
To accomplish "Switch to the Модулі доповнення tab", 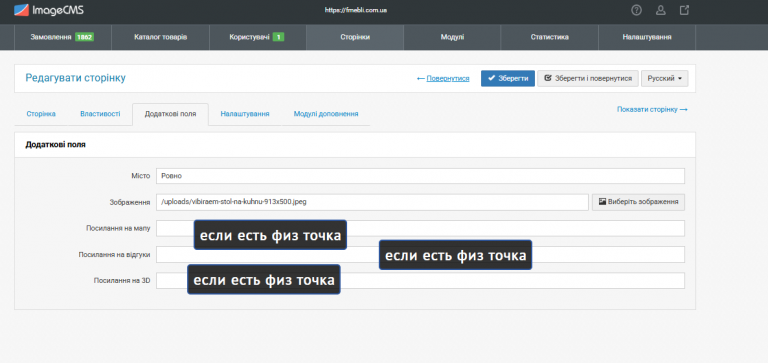I will [326, 114].
